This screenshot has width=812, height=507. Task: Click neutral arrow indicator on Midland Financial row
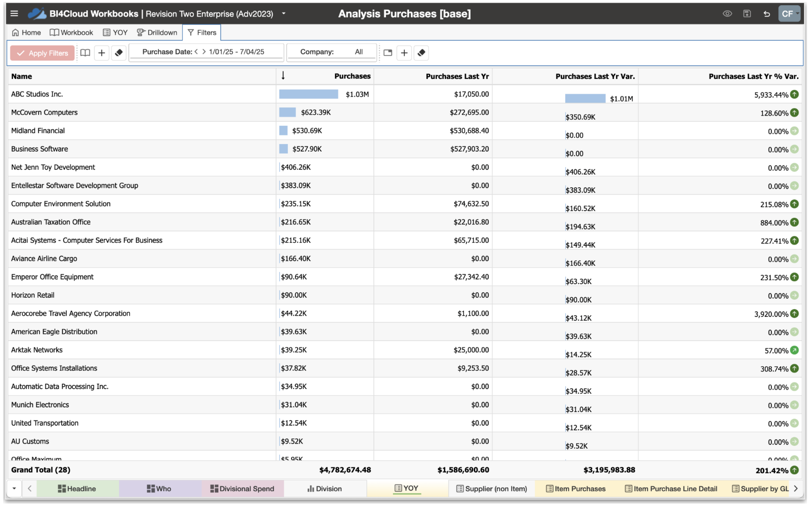794,131
